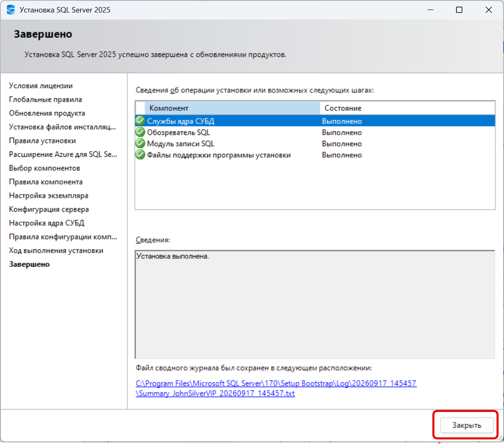504x444 pixels.
Task: Click the Обновления продукта step
Action: 47,113
